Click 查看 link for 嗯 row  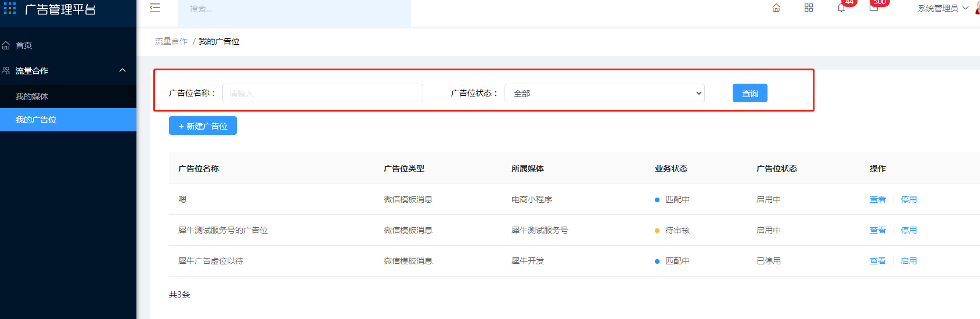[878, 199]
